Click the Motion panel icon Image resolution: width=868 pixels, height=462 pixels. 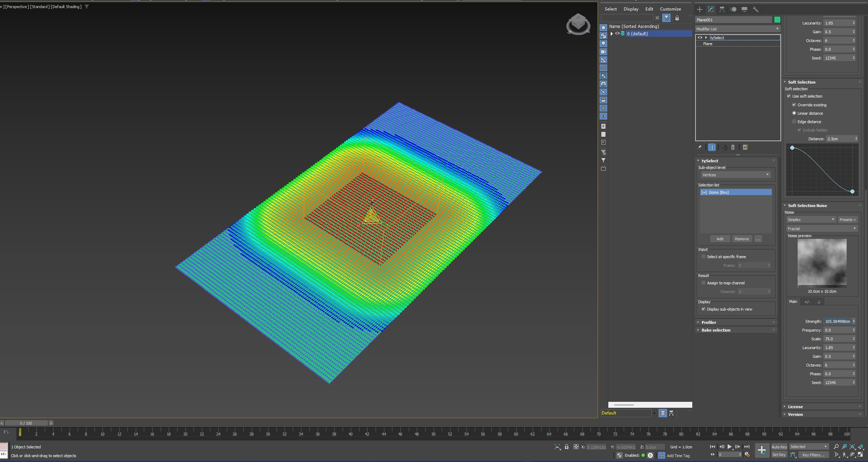[733, 9]
